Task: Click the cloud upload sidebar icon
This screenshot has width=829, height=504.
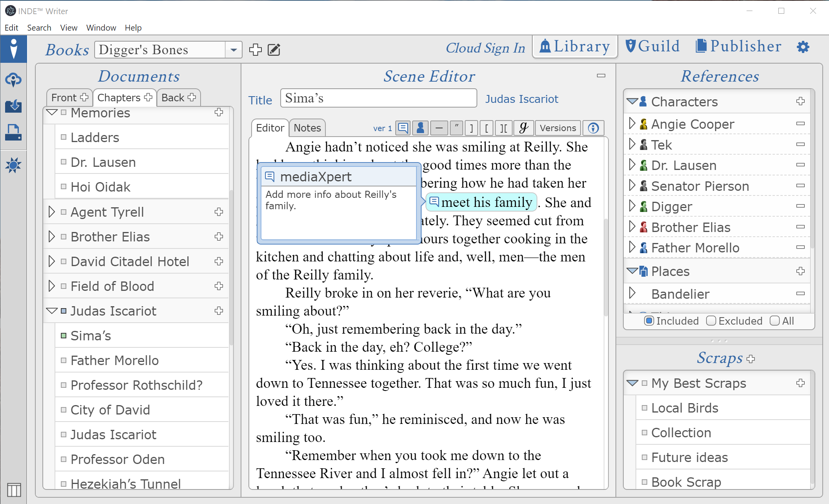Action: 13,80
